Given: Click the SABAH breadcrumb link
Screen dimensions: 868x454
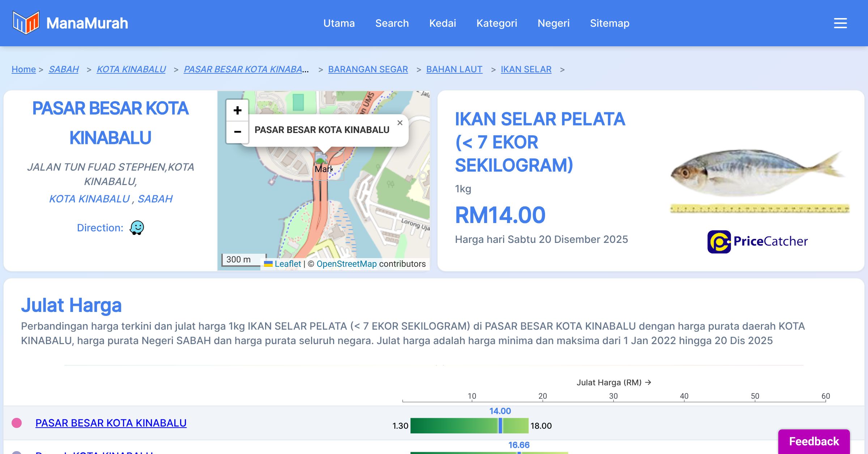Looking at the screenshot, I should pos(64,69).
